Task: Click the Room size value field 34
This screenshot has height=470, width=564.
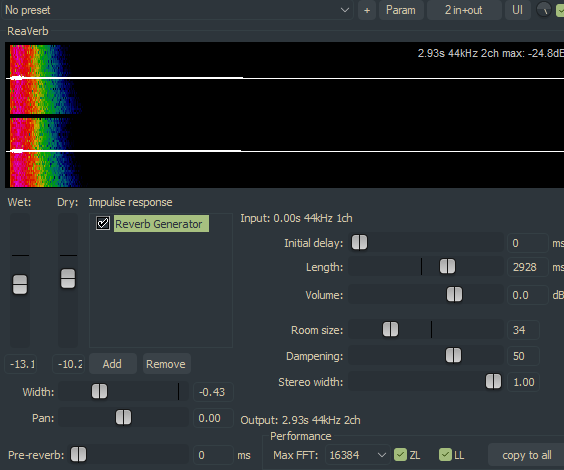Action: (523, 330)
